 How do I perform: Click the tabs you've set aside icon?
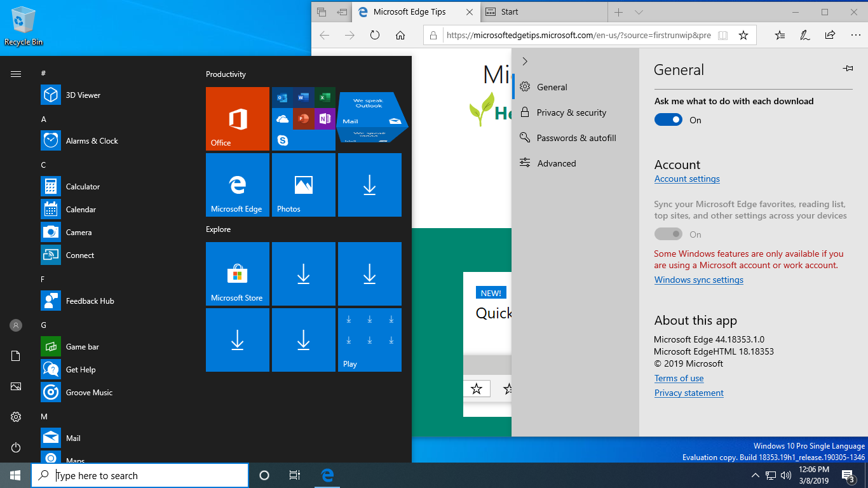tap(322, 12)
